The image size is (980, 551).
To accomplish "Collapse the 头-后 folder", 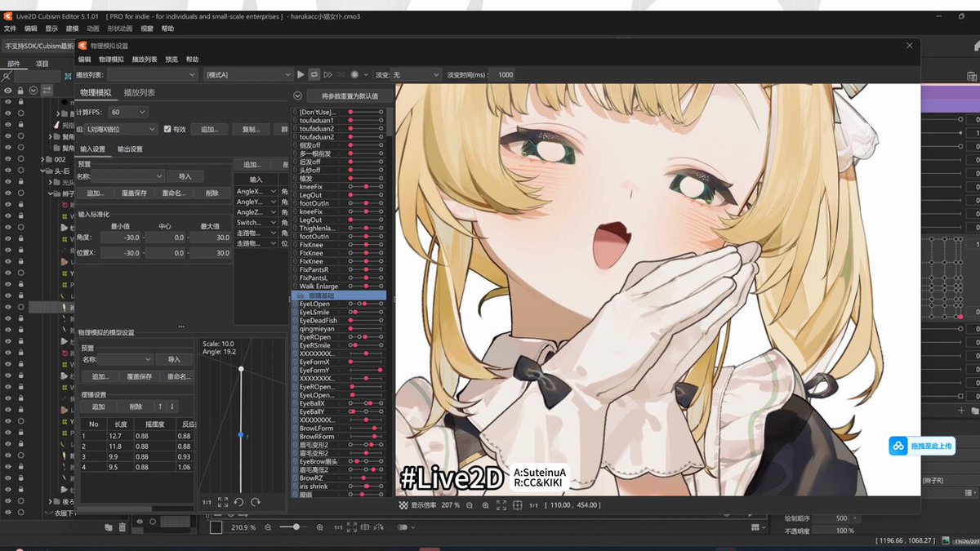I will 43,171.
